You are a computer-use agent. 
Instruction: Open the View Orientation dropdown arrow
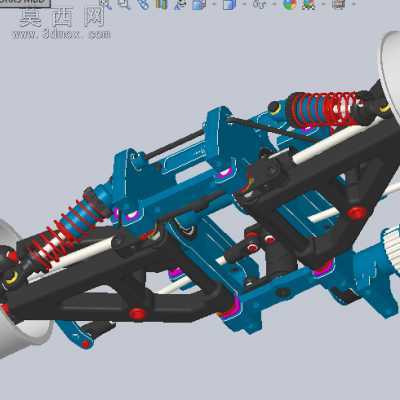(x=214, y=4)
